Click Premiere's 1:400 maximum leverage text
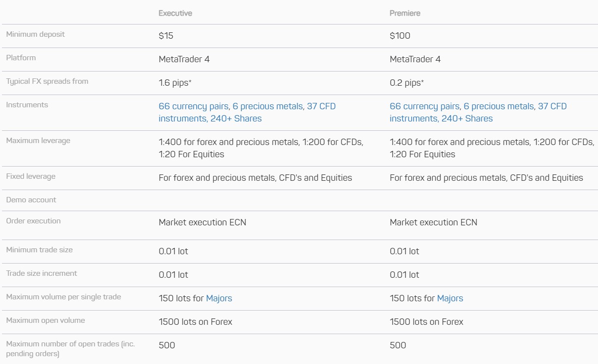Screen dimensions: 598x364 [x=492, y=148]
